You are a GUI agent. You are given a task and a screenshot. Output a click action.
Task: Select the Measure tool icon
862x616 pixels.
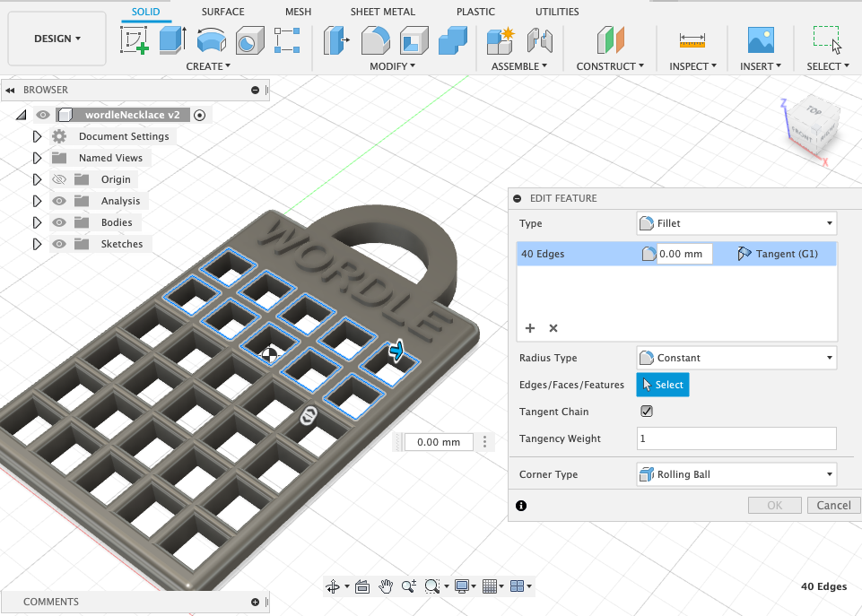pyautogui.click(x=692, y=40)
